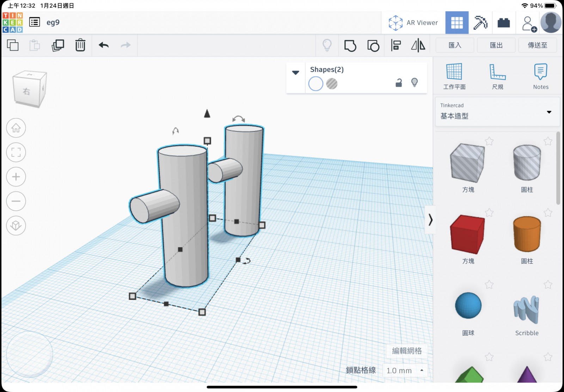
Task: Collapse the Shapes(2) inspector panel
Action: click(x=296, y=73)
